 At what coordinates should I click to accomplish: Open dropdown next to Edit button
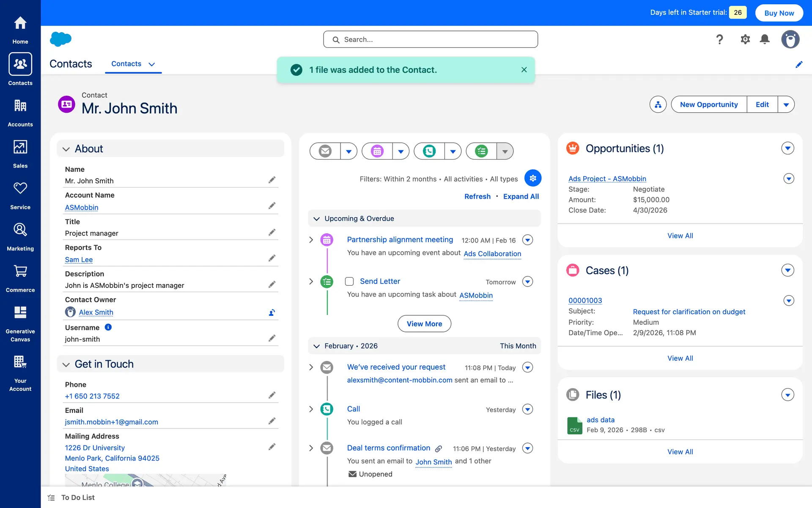786,105
